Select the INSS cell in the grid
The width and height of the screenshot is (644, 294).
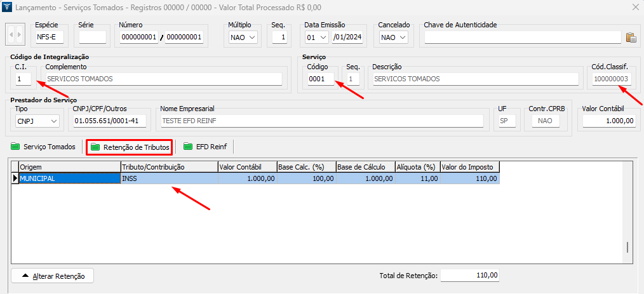[x=168, y=179]
